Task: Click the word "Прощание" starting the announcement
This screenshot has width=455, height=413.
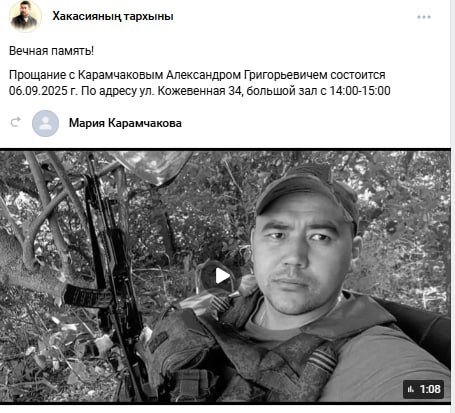Action: pos(37,75)
